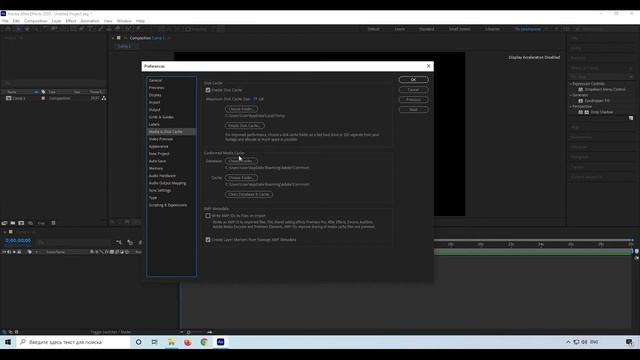Switch to the Default workspace

click(x=373, y=29)
